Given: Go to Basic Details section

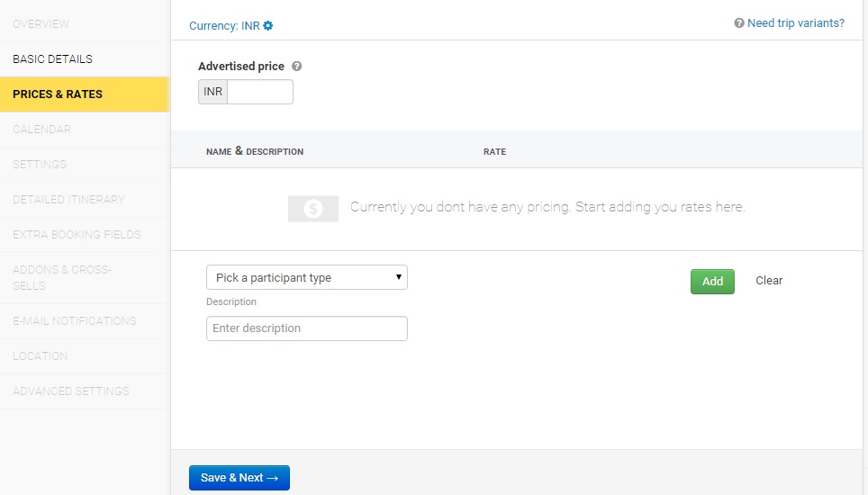Looking at the screenshot, I should [52, 59].
